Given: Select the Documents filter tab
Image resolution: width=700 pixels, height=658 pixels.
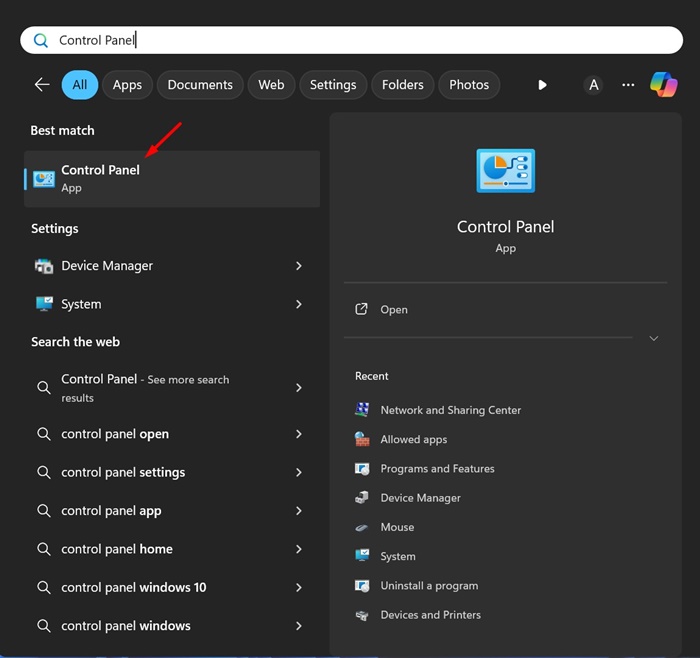Looking at the screenshot, I should tap(200, 85).
